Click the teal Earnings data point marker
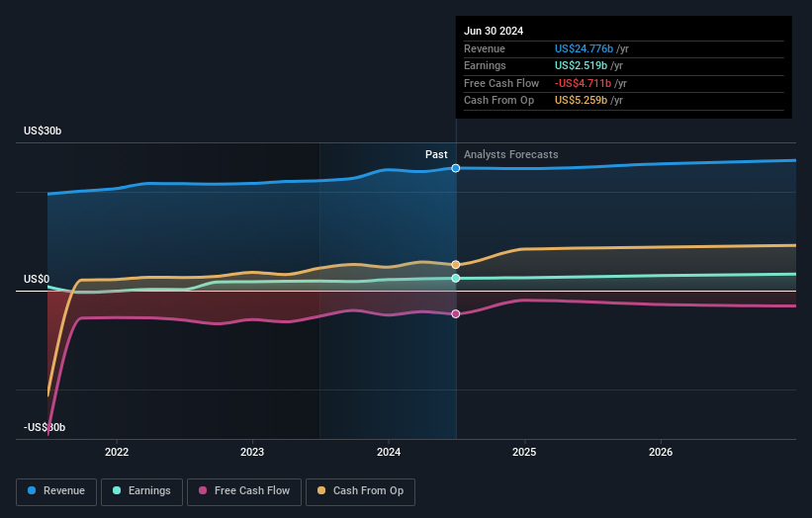812x518 pixels. tap(456, 279)
